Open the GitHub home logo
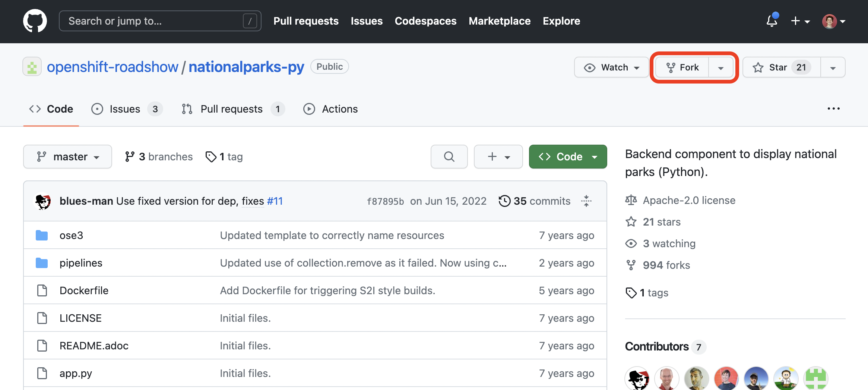The width and height of the screenshot is (868, 390). 35,21
